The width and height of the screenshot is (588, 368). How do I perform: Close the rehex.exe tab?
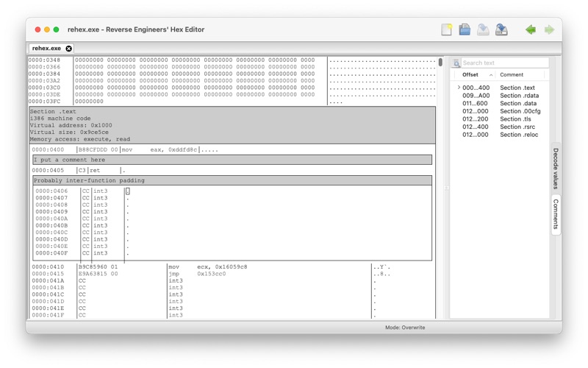click(x=68, y=49)
